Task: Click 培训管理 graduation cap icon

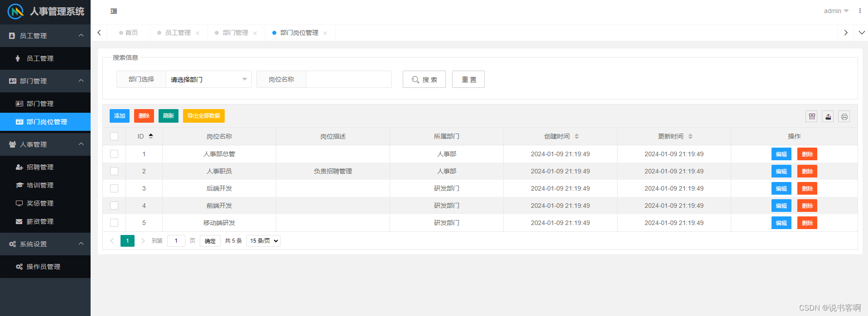Action: [19, 185]
